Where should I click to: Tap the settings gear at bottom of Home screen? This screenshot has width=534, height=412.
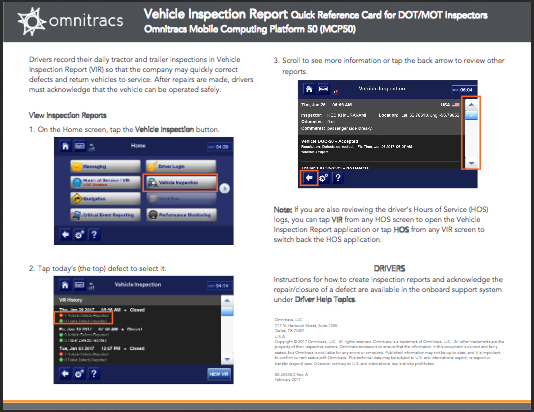click(x=79, y=235)
